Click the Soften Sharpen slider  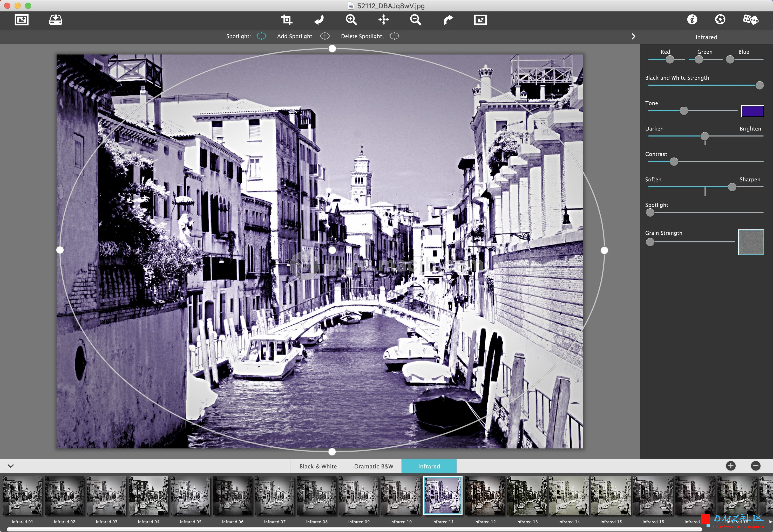click(706, 187)
